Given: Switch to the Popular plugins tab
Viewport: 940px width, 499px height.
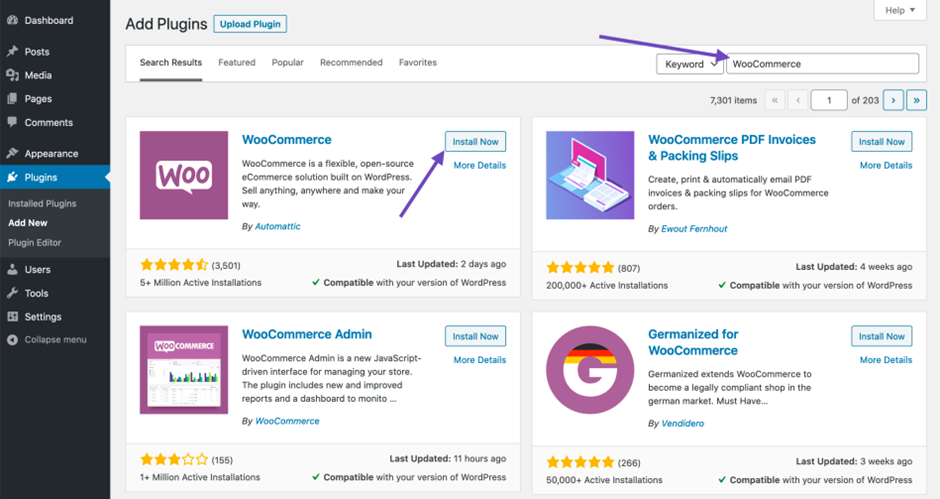Looking at the screenshot, I should (288, 62).
